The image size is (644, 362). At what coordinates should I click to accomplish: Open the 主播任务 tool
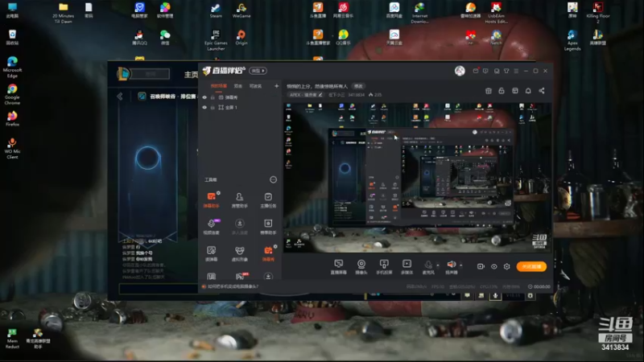268,200
